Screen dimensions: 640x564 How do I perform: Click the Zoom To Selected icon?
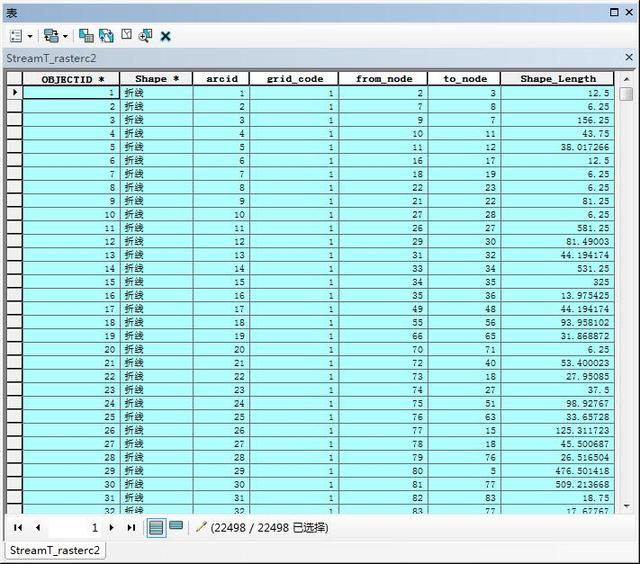point(145,36)
